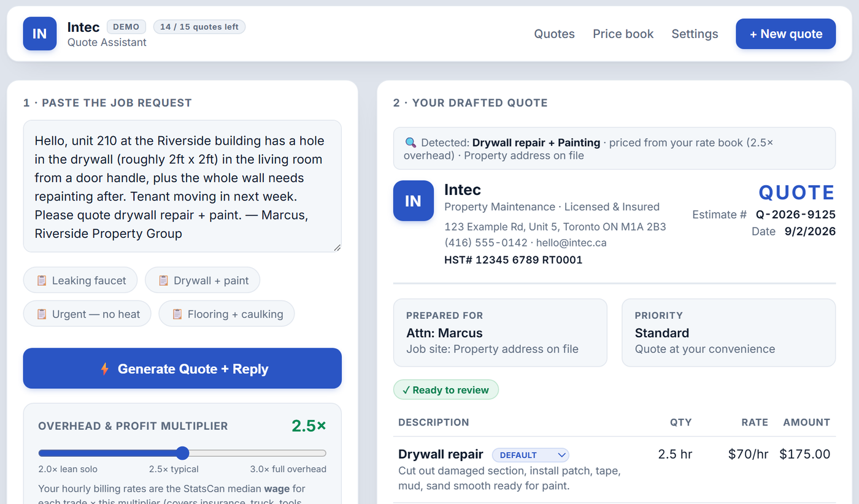Click the 2.5 hr quantity for Drywall repair

[675, 454]
